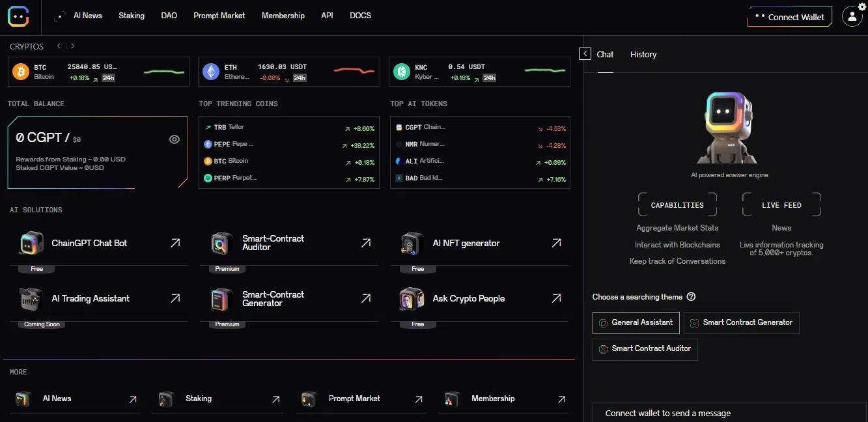Viewport: 868px width, 422px height.
Task: Click the help icon beside searching theme
Action: (691, 297)
